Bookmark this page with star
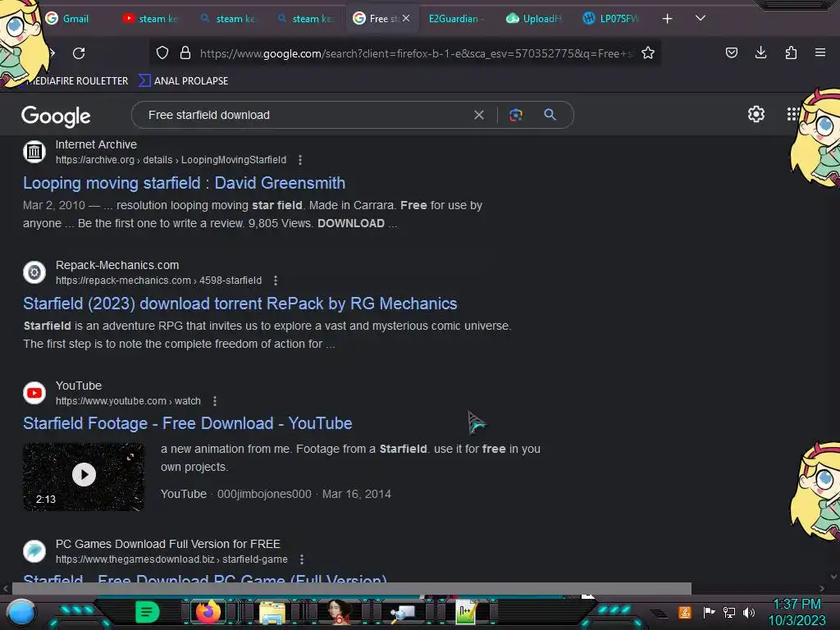 point(648,53)
